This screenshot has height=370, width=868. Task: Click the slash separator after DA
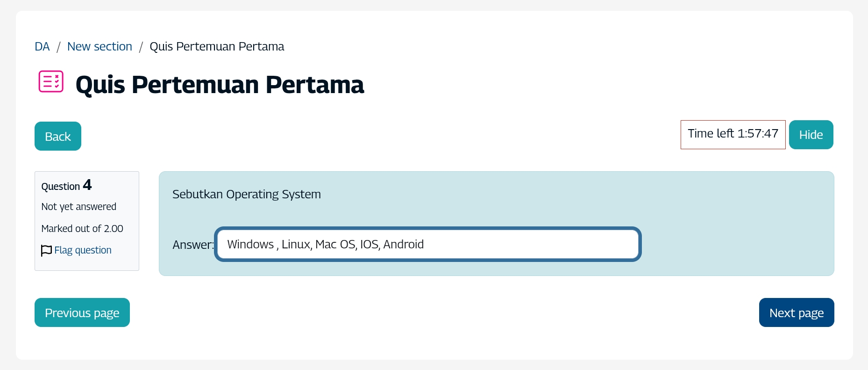click(58, 47)
